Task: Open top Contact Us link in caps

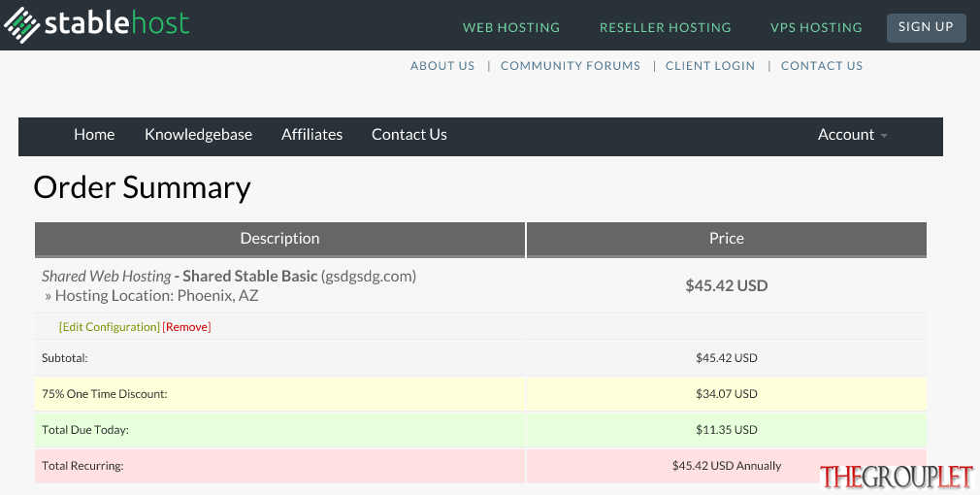Action: 821,66
